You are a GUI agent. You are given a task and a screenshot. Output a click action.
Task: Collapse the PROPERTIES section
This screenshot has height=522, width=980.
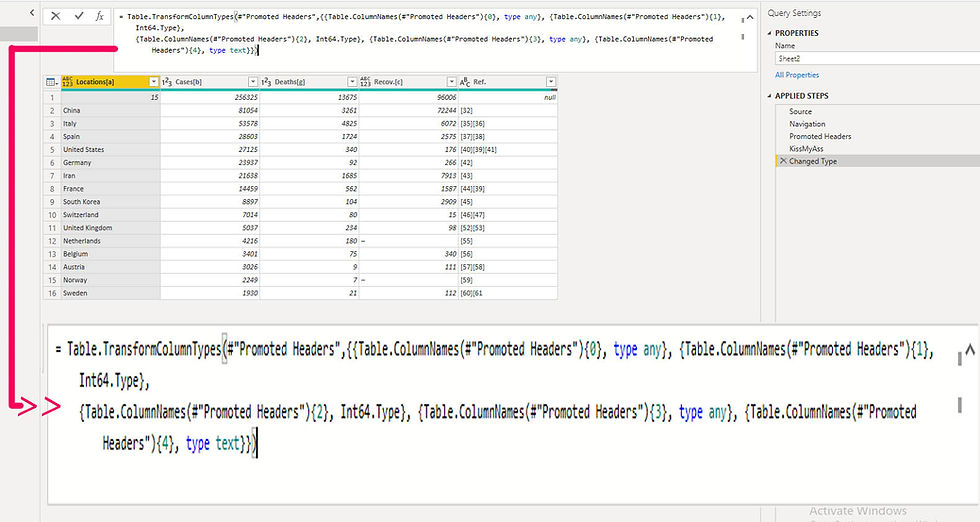pyautogui.click(x=769, y=33)
